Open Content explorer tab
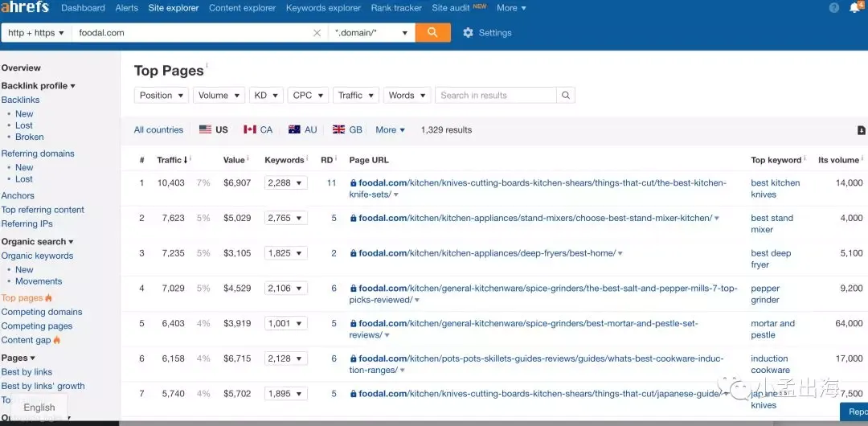The image size is (868, 426). click(x=243, y=8)
